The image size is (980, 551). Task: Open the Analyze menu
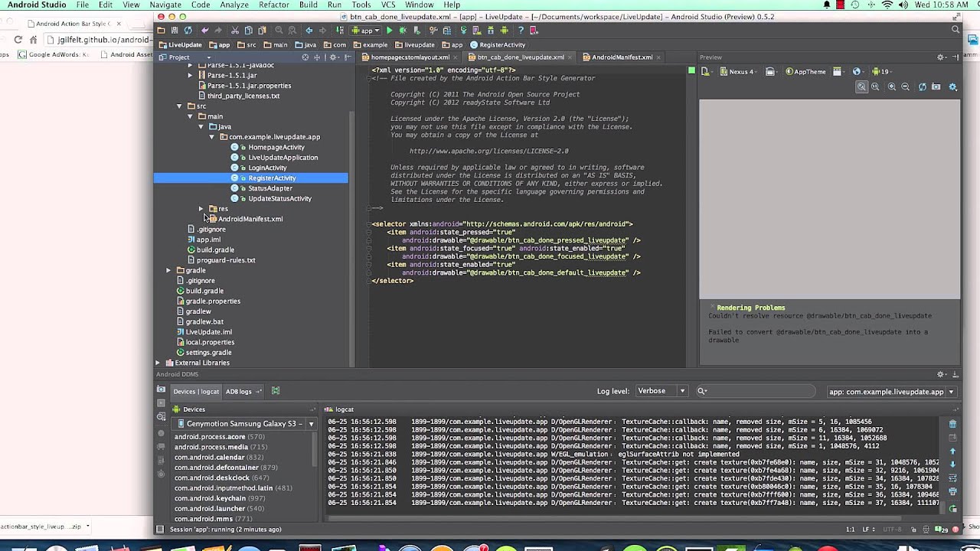point(234,5)
